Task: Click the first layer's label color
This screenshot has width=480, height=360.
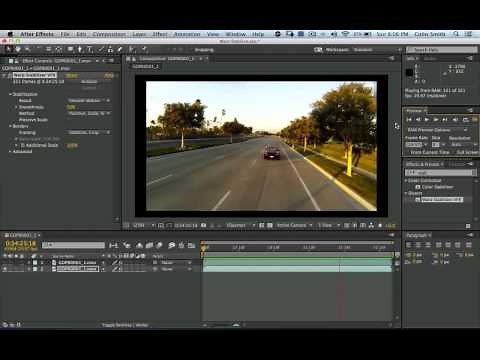Action: (x=35, y=262)
